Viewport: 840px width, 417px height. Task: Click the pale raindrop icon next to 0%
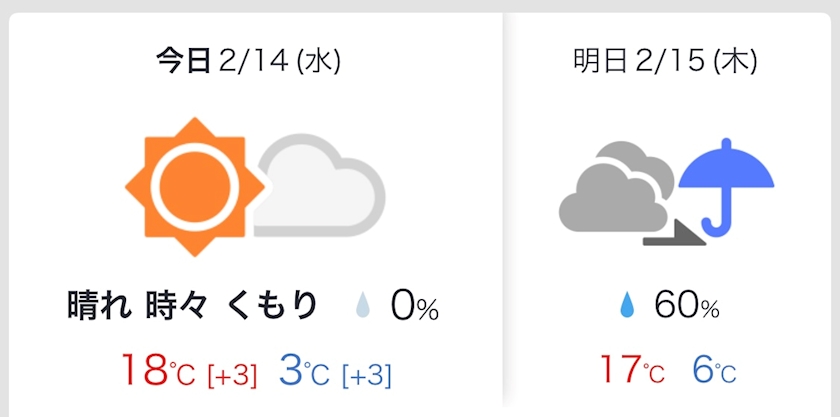(x=363, y=307)
